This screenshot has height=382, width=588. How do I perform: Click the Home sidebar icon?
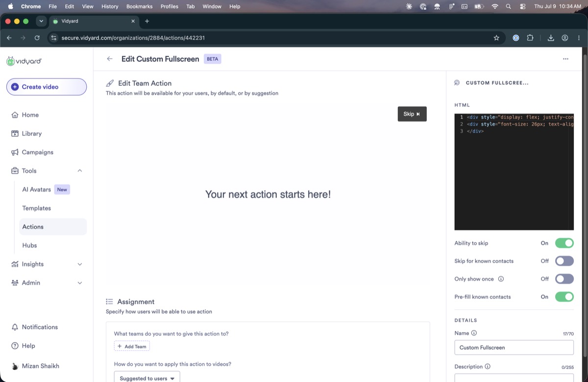15,115
